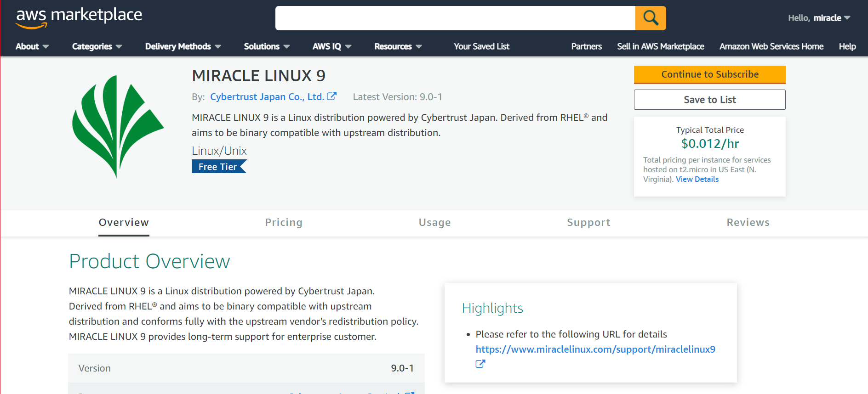Open the Usage tab
Viewport: 868px width, 394px height.
[x=434, y=223]
